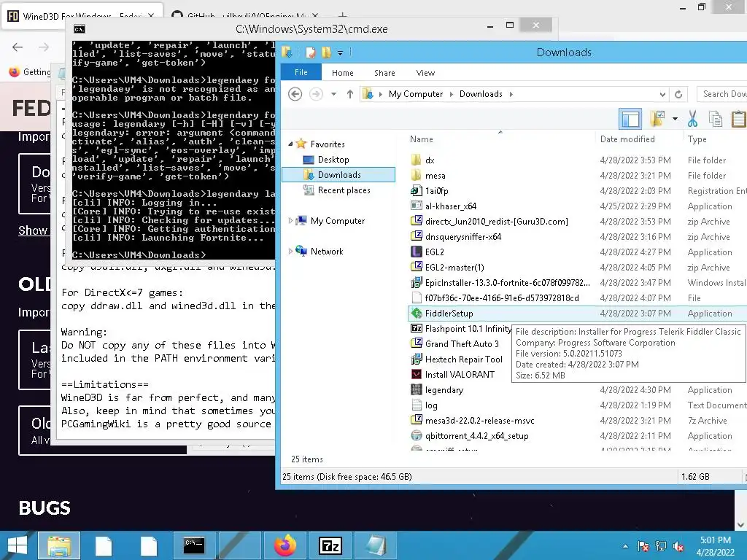Select Flashpoint 10.1 Infinity archive

[x=468, y=329]
